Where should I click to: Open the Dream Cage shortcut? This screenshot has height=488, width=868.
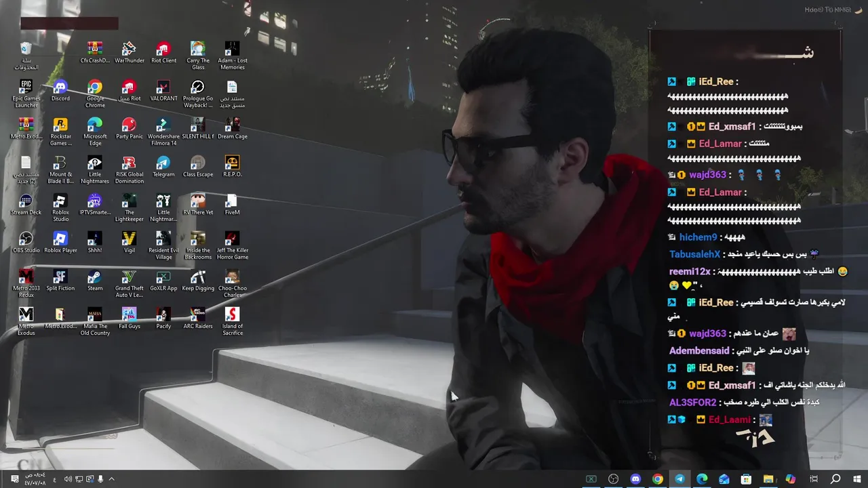[232, 129]
